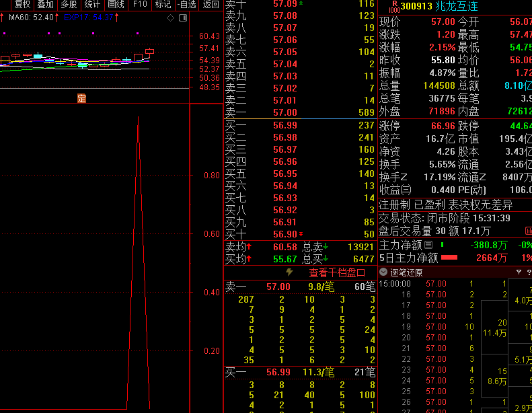Open the 主力净额 detail list icon
Screen dimensions: 532x413
428,245
